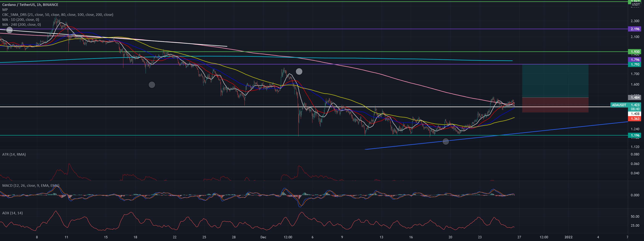Click the ADAUSDT 1.423 current price tag

pyautogui.click(x=626, y=105)
